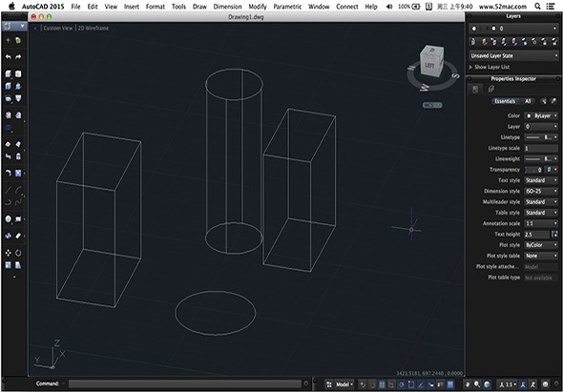563x392 pixels.
Task: Open the Parametric menu
Action: [287, 7]
